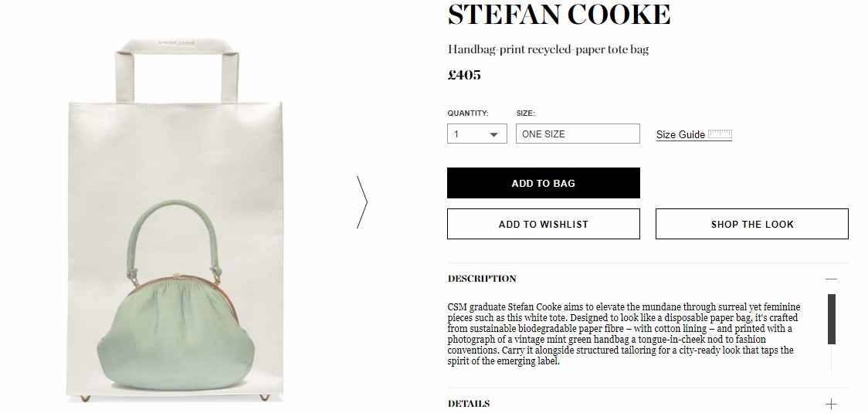The height and width of the screenshot is (413, 868).
Task: Click the tote bag product image
Action: [175, 222]
